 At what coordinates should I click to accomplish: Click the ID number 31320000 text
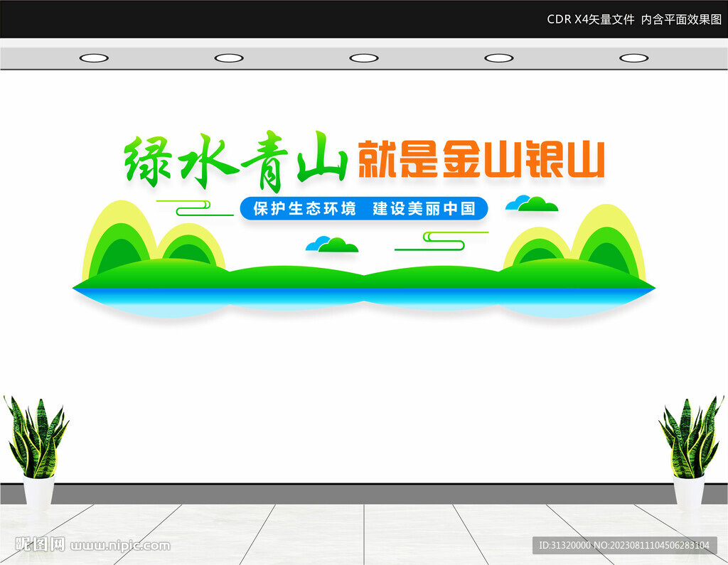click(562, 547)
